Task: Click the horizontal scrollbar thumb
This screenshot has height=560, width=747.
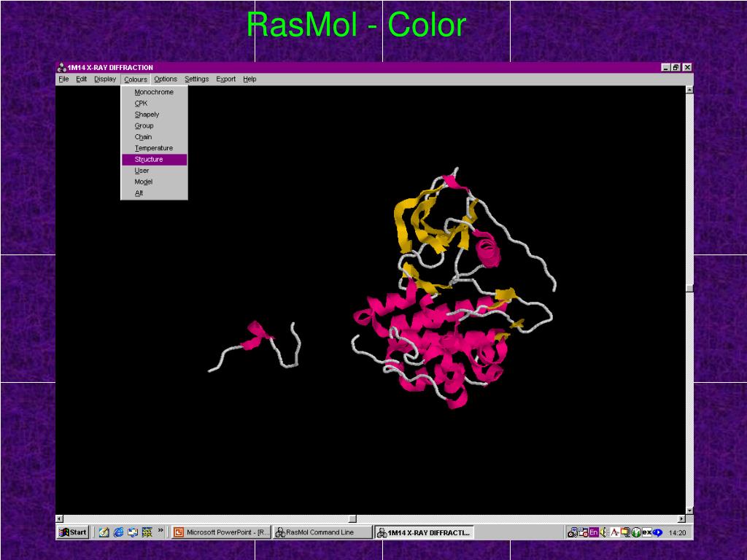Action: click(x=352, y=518)
